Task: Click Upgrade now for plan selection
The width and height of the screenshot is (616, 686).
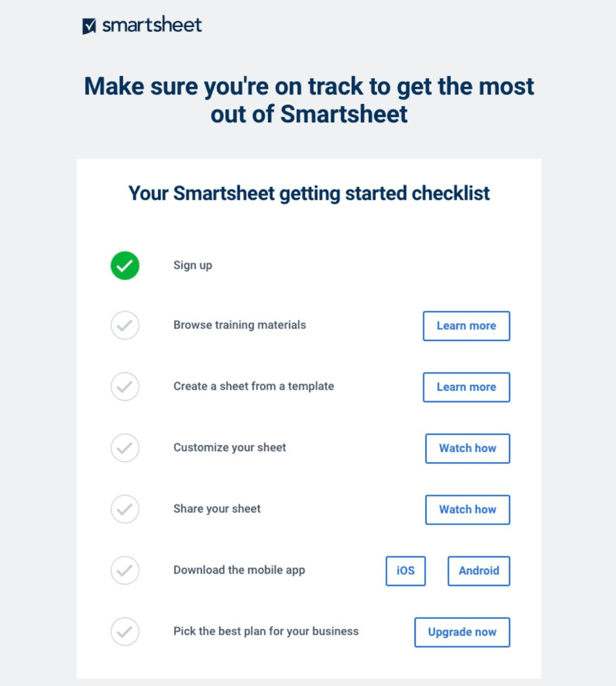Action: [x=462, y=631]
